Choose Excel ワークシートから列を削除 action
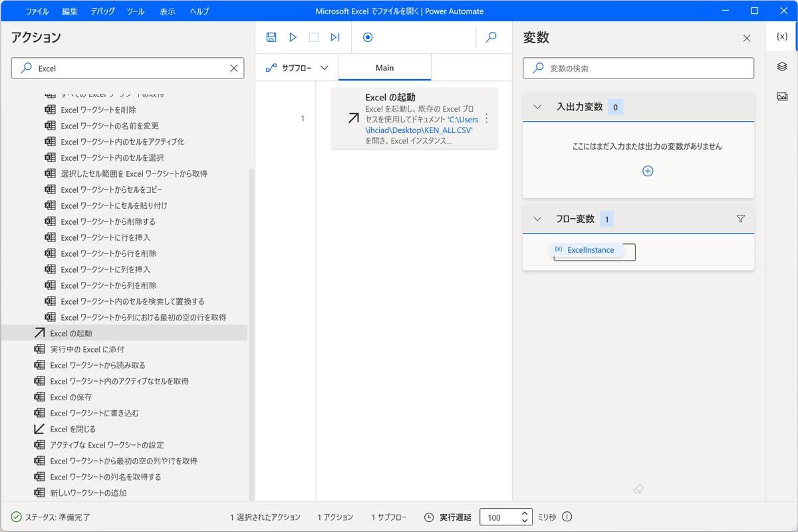 tap(108, 285)
